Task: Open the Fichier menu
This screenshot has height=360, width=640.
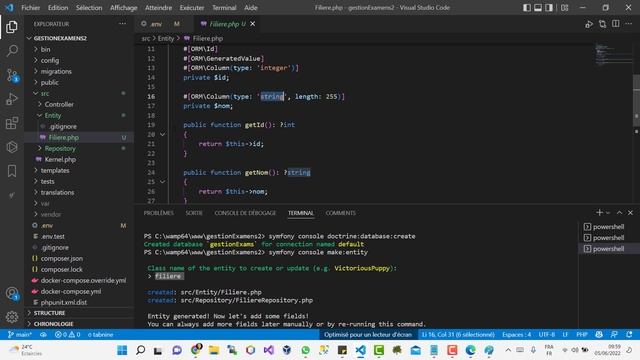Action: pos(31,8)
